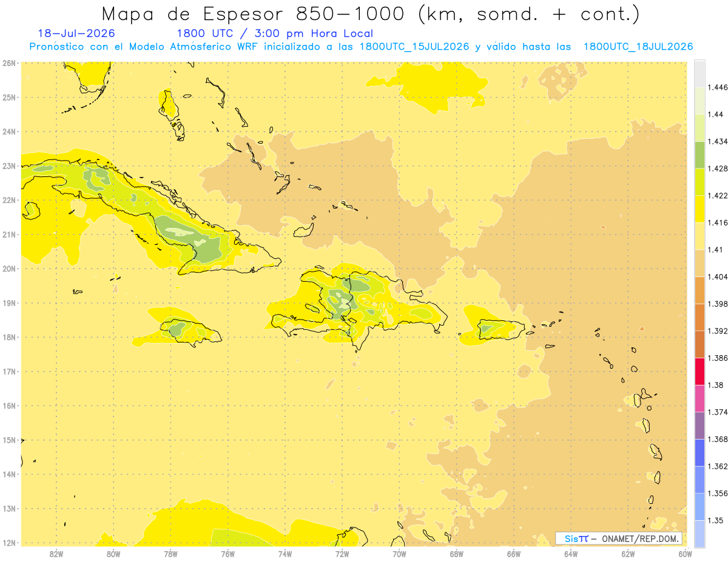
Task: Click the colorbar value "1.362"
Action: [717, 466]
